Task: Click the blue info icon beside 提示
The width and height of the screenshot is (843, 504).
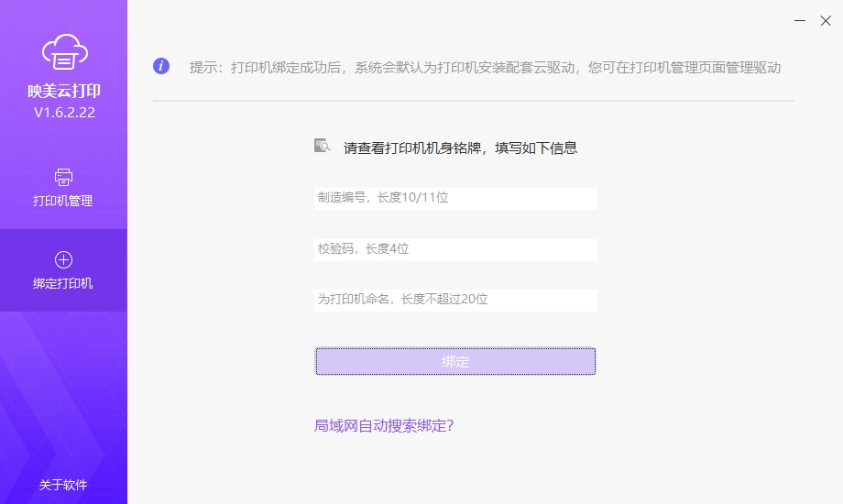Action: 161,66
